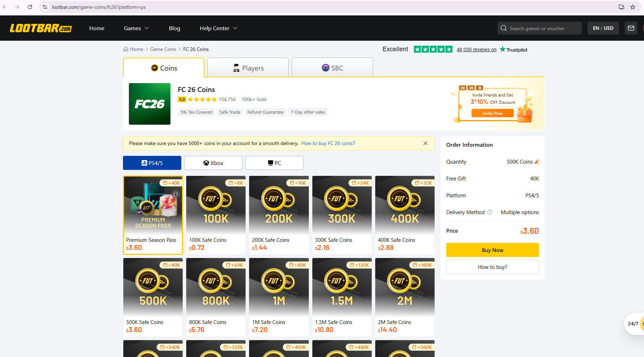Select the PS4/5 platform

[152, 163]
